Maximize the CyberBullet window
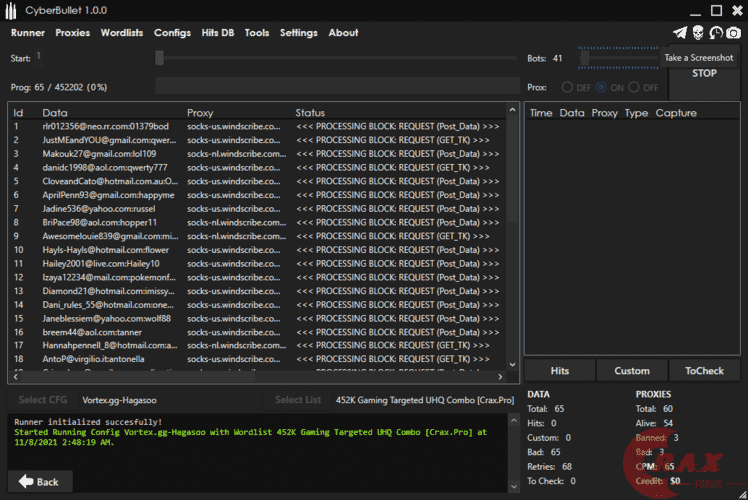 [715, 11]
